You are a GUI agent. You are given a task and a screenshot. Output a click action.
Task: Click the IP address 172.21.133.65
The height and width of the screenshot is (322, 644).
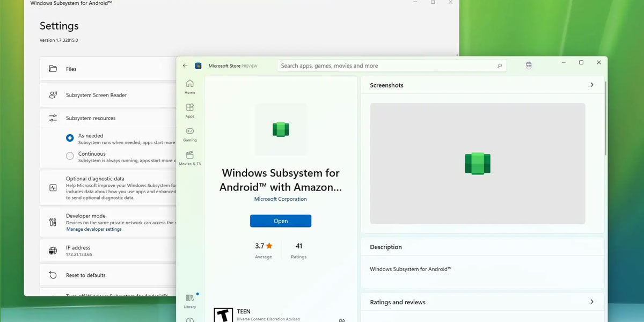click(x=79, y=254)
